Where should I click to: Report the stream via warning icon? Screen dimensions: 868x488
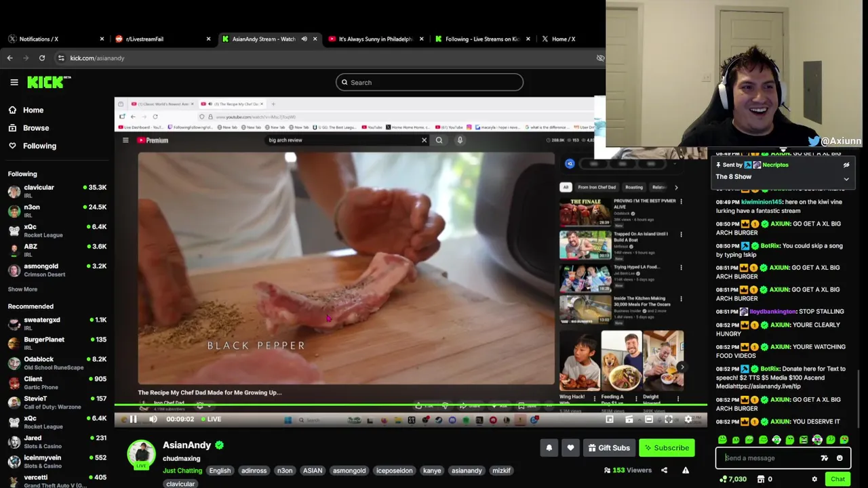(x=686, y=470)
